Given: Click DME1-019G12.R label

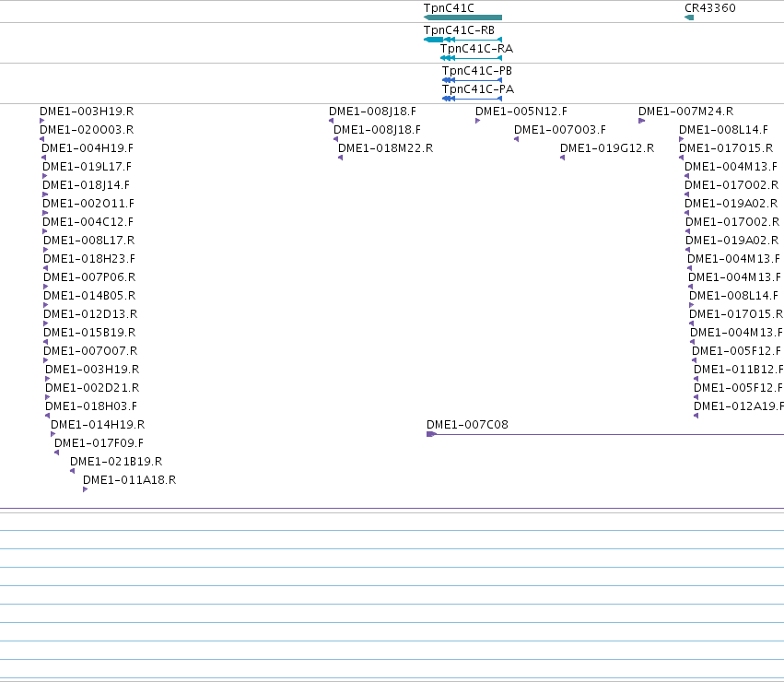Looking at the screenshot, I should click(607, 148).
